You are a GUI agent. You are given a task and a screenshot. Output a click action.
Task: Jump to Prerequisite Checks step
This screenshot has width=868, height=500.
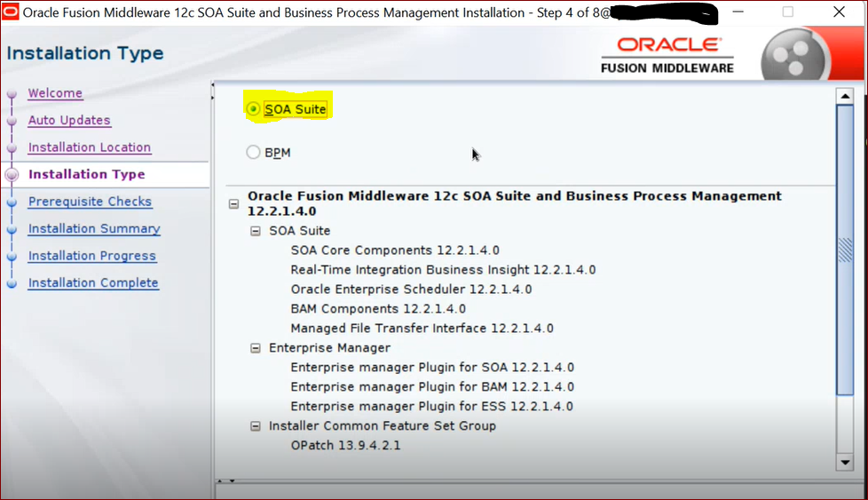(91, 202)
